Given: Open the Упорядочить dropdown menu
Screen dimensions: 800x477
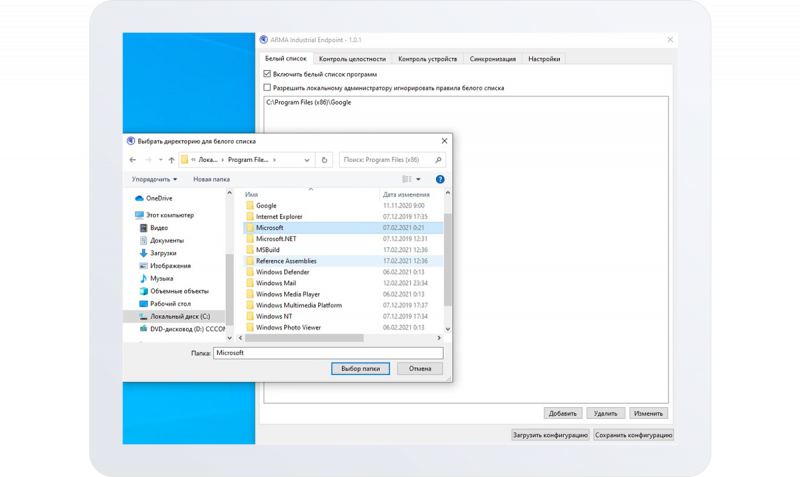Looking at the screenshot, I should pos(154,180).
